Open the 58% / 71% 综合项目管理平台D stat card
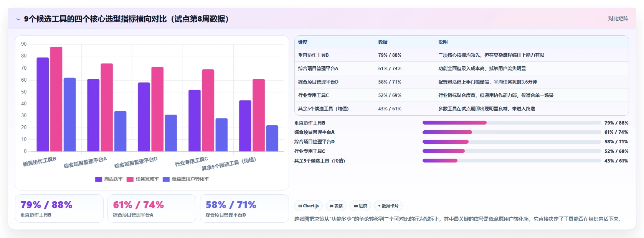Screen dimensions: 644x238 pyautogui.click(x=244, y=208)
